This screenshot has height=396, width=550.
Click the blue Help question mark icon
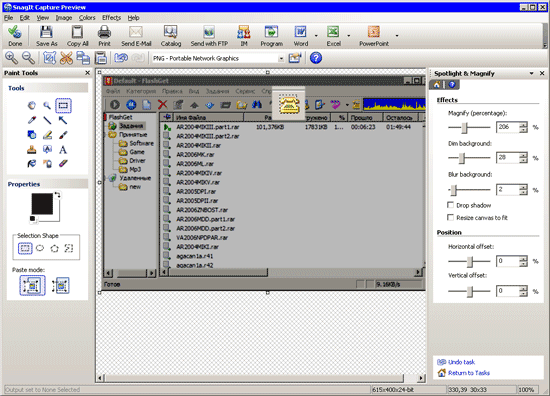click(316, 58)
